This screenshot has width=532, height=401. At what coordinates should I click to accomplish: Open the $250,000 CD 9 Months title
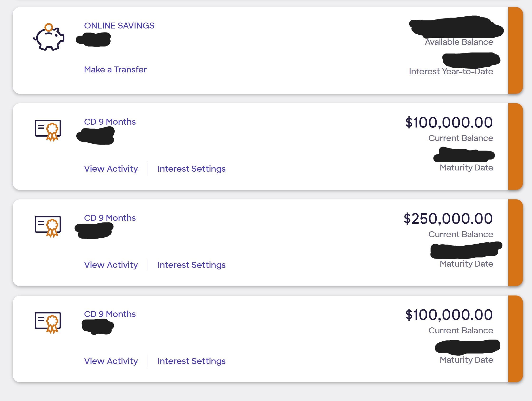110,218
